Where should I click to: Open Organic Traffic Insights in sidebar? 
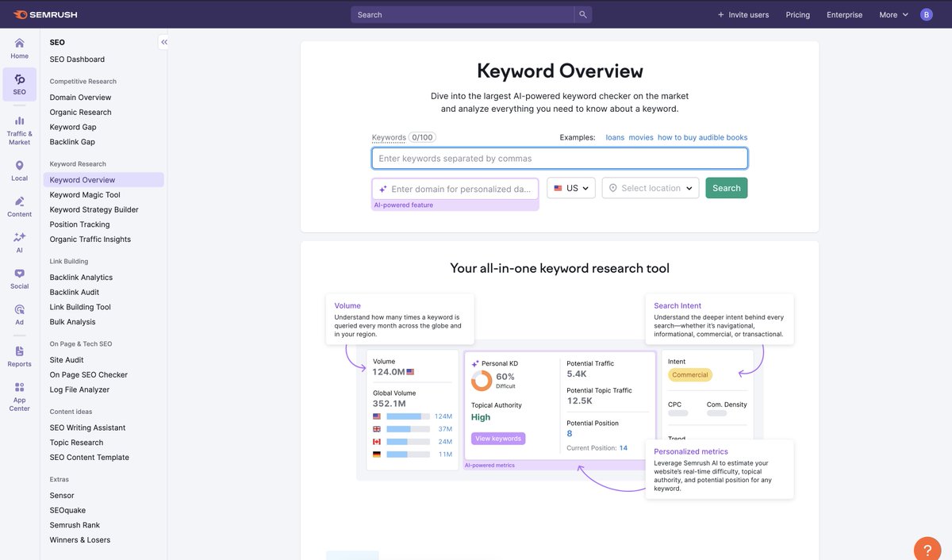point(90,240)
